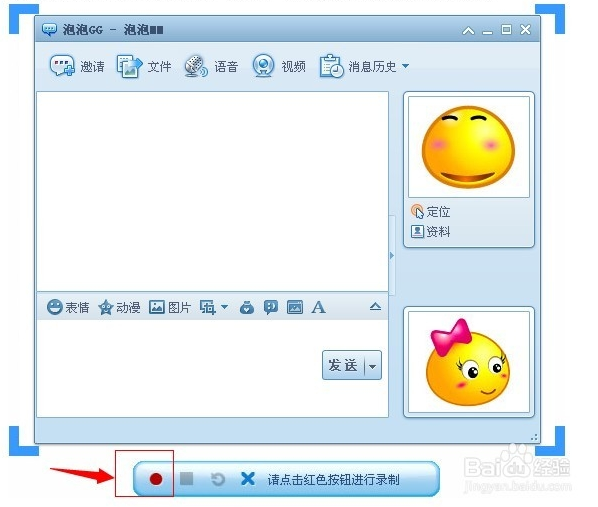Collapse the input toolbar with up arrow
This screenshot has height=507, width=598.
point(375,306)
